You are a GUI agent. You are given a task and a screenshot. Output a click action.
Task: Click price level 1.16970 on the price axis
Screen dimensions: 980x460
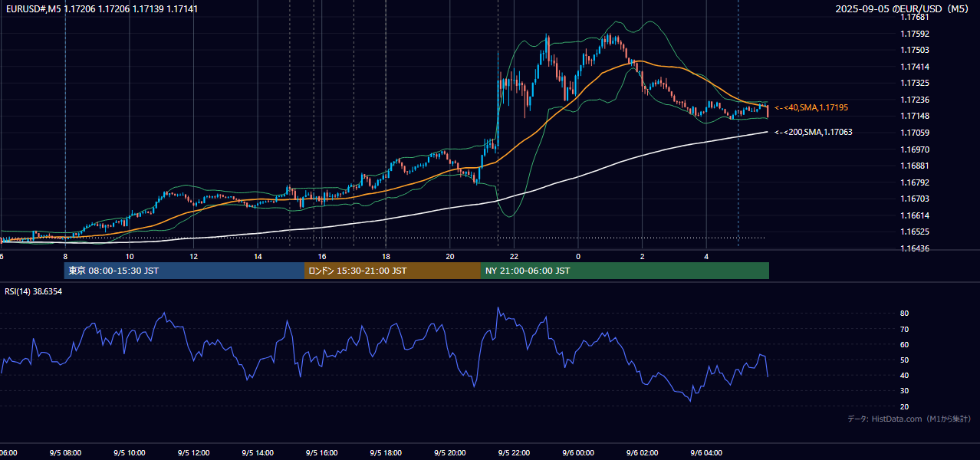pyautogui.click(x=914, y=149)
